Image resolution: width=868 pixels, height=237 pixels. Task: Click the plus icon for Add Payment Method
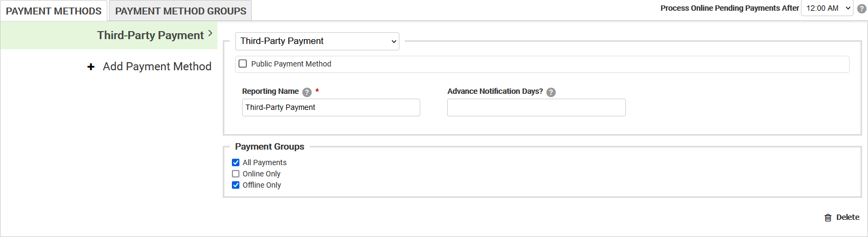pyautogui.click(x=91, y=66)
